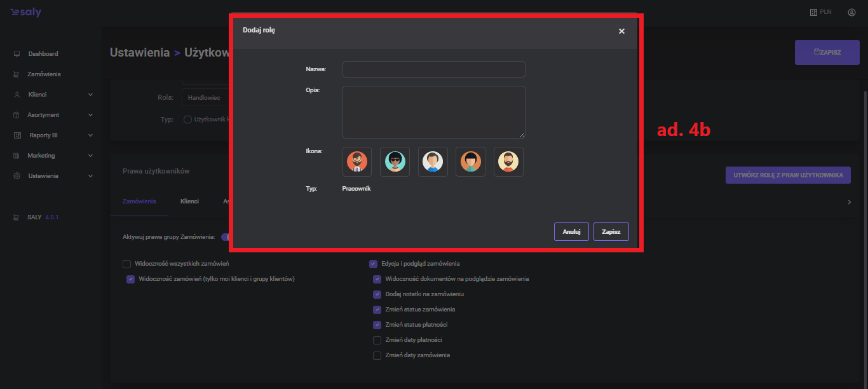Pick the avatar with blue shirt
The height and width of the screenshot is (389, 868).
(433, 162)
